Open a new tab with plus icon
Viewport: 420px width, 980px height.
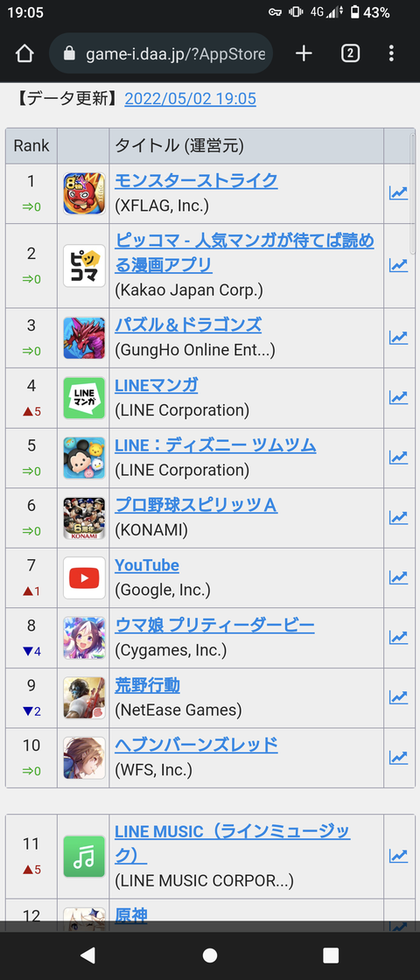click(x=304, y=53)
